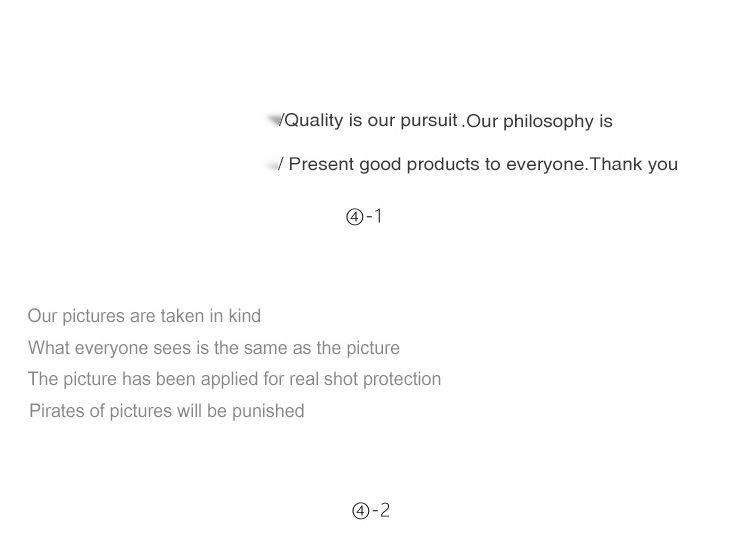The height and width of the screenshot is (543, 750).
Task: Click 'Pirates of pictures will be punished' line
Action: coord(166,411)
